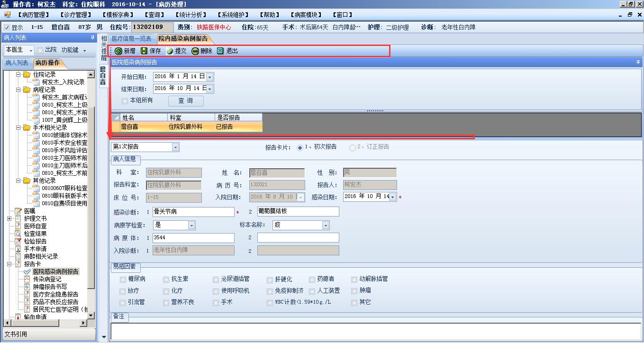The width and height of the screenshot is (644, 343).
Task: Click the 肿瘤报告书写 document icon
Action: coord(27,287)
